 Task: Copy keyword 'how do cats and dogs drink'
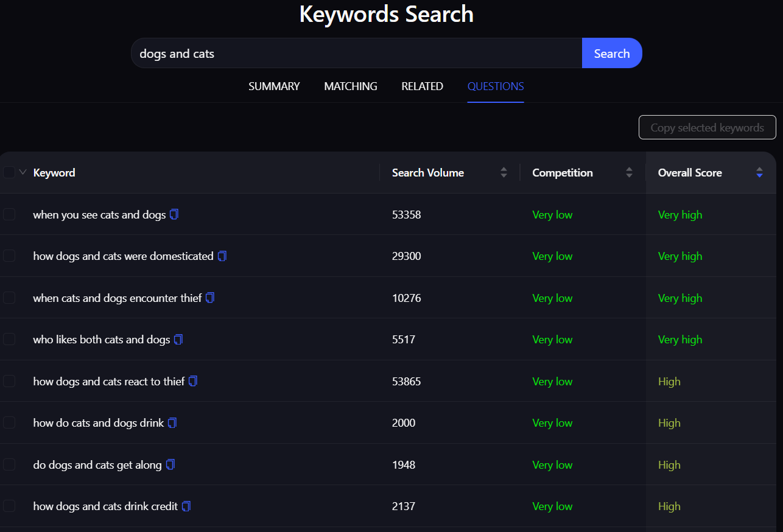[x=172, y=422]
